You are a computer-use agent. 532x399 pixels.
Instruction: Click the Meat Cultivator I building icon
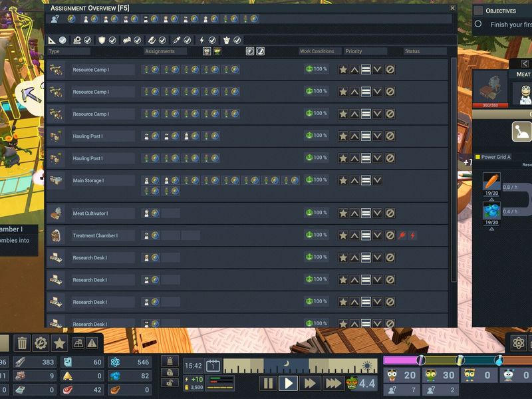[x=56, y=213]
